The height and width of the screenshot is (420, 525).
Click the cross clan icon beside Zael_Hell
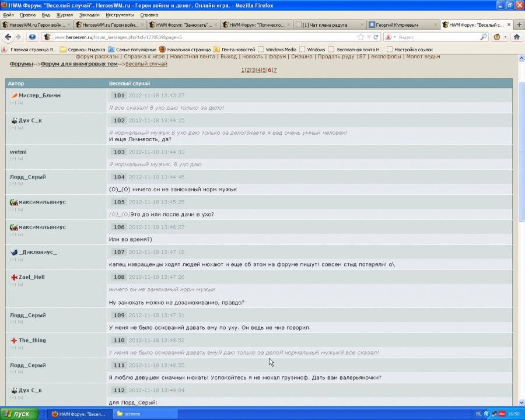point(14,277)
